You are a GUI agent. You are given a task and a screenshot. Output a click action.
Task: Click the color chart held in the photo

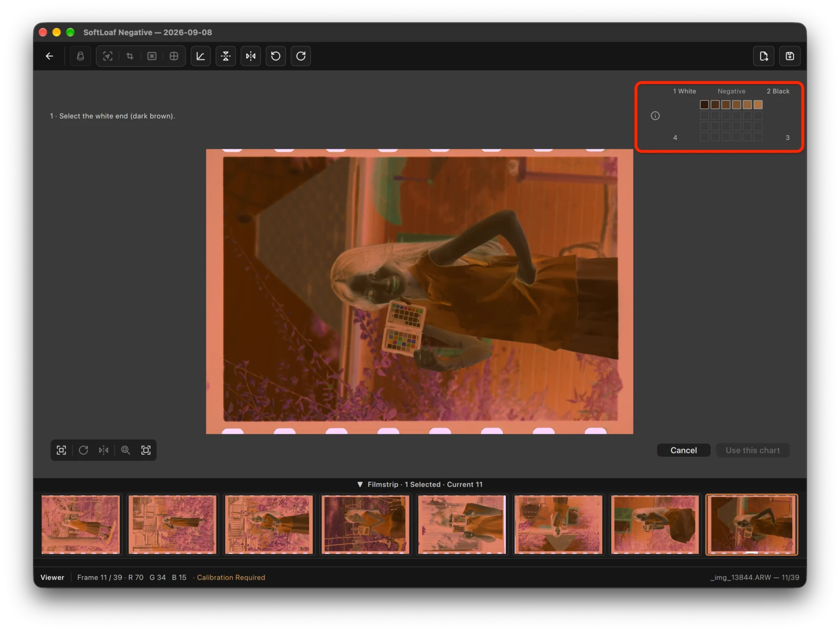coord(404,328)
